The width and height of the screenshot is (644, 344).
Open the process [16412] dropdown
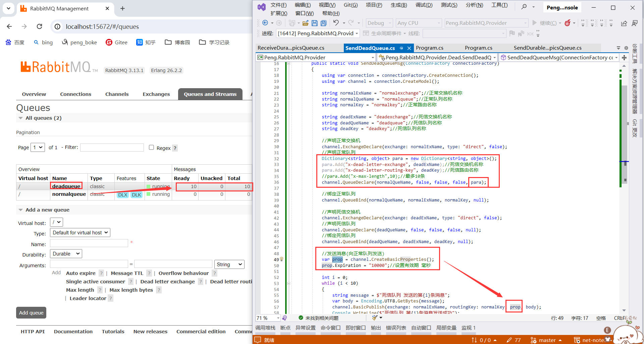click(318, 34)
